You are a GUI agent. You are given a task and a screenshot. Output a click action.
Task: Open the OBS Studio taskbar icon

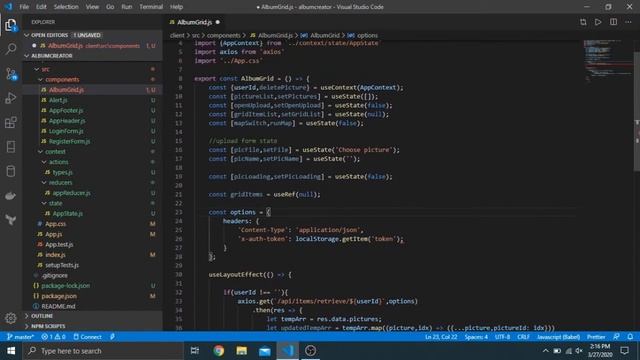[311, 351]
